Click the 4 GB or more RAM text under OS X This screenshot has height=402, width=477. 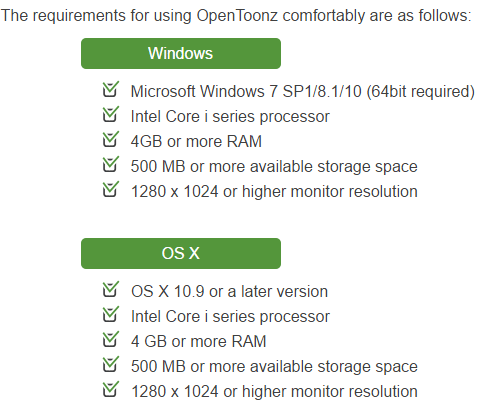199,341
